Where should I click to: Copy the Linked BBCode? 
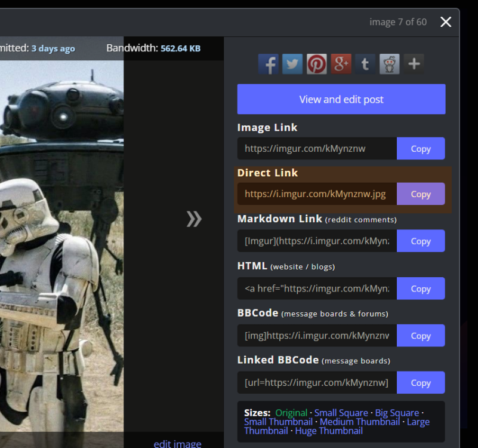(x=421, y=382)
